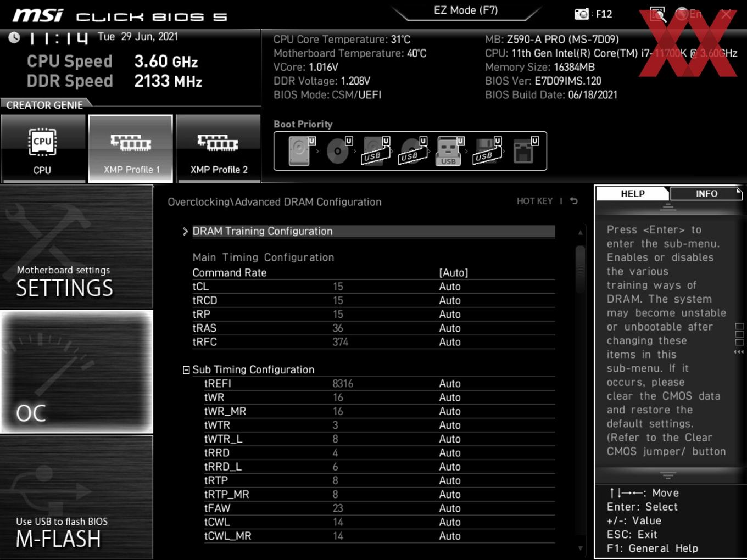Edit the tCWL Auto value field
747x560 pixels.
450,522
